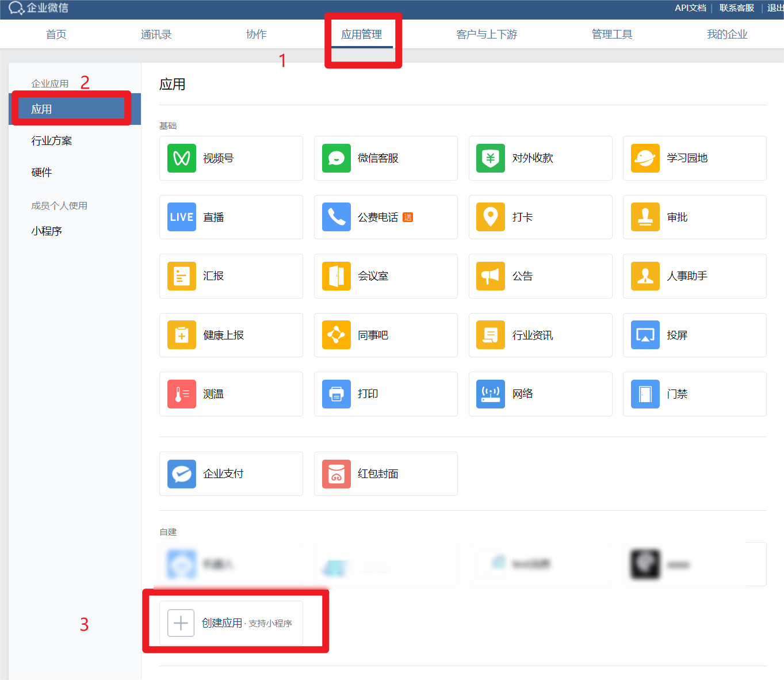Click the 红包封面 red envelope icon
Image resolution: width=784 pixels, height=680 pixels.
336,474
